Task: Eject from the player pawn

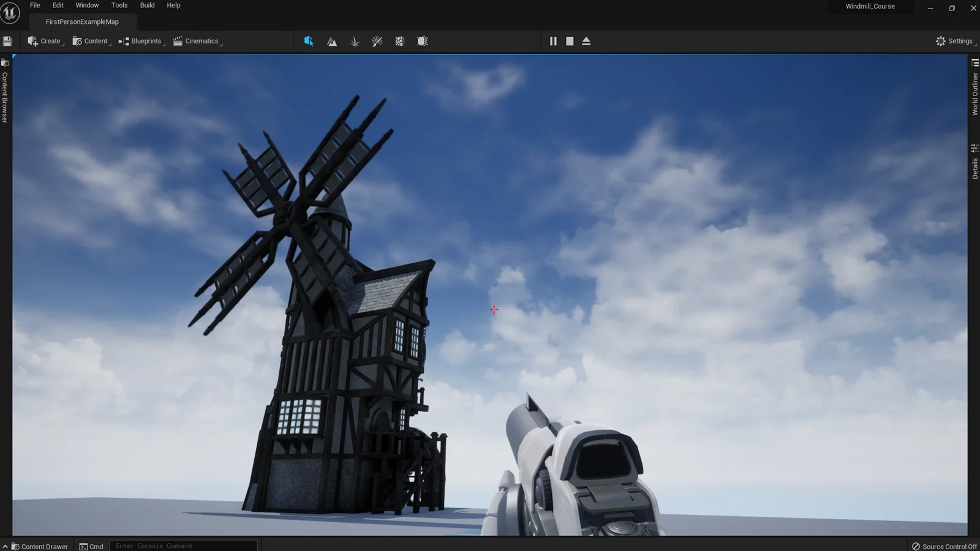Action: point(586,41)
